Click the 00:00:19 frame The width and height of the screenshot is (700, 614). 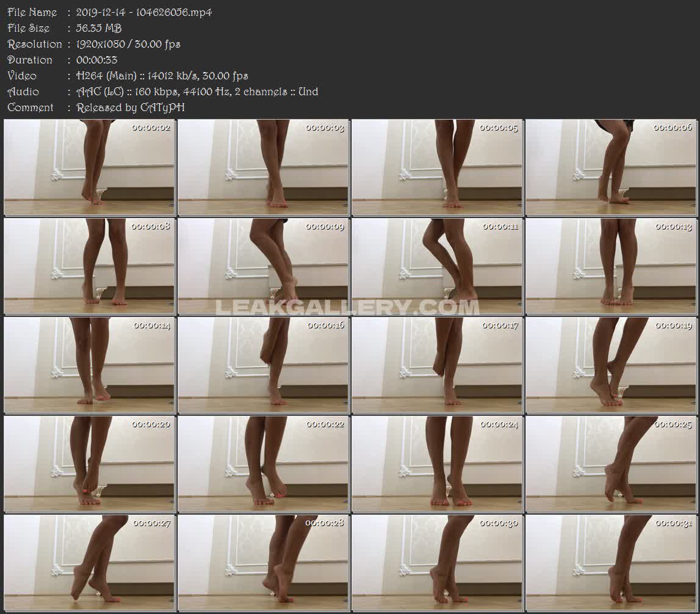coord(611,365)
